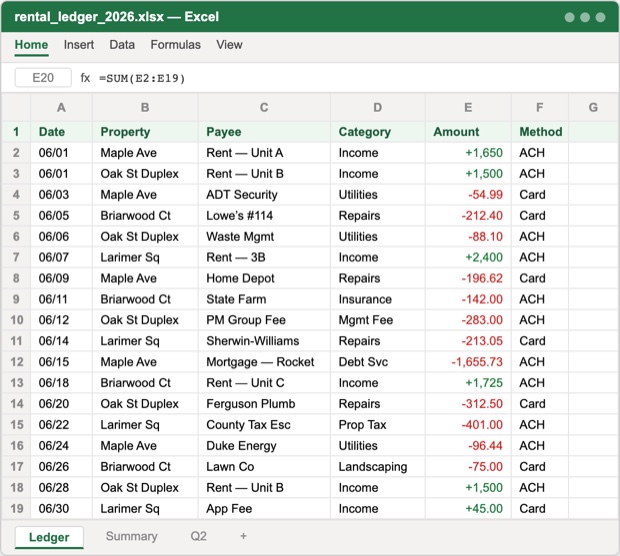Screen dimensions: 620x556
Task: Click amount cell +2,400
Action: [468, 257]
